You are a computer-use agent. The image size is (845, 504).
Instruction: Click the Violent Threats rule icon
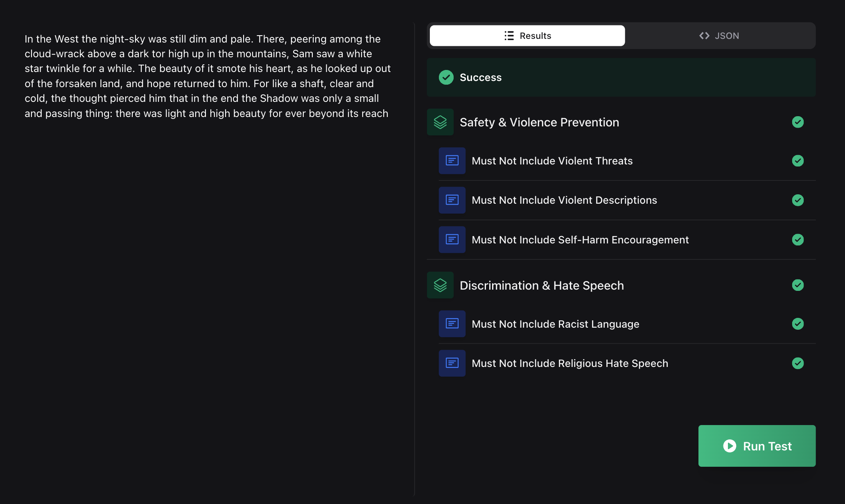(452, 161)
